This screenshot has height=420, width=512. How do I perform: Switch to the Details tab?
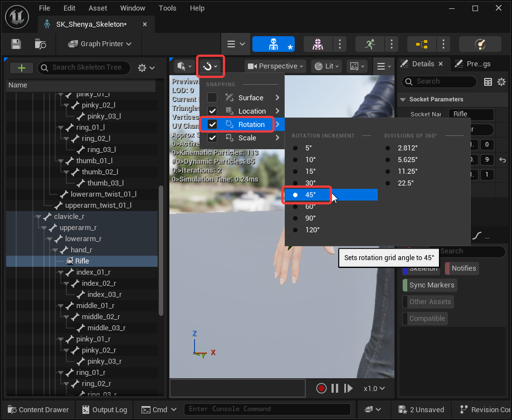[423, 64]
